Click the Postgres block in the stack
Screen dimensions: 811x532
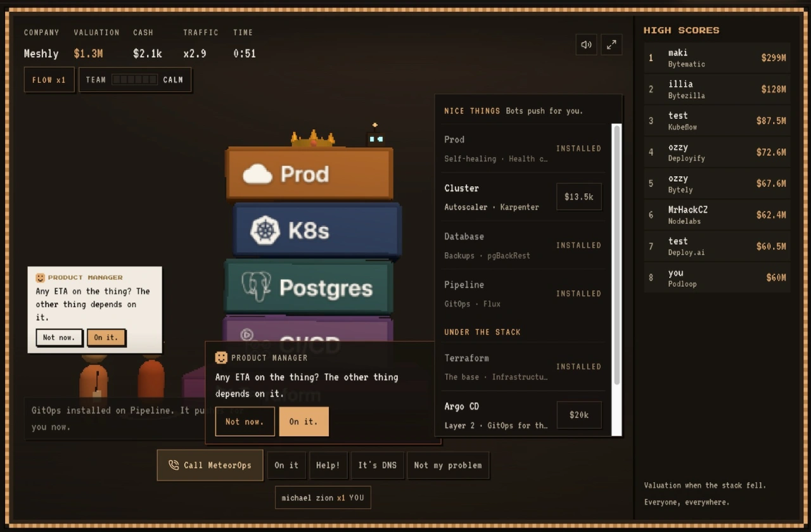[309, 287]
